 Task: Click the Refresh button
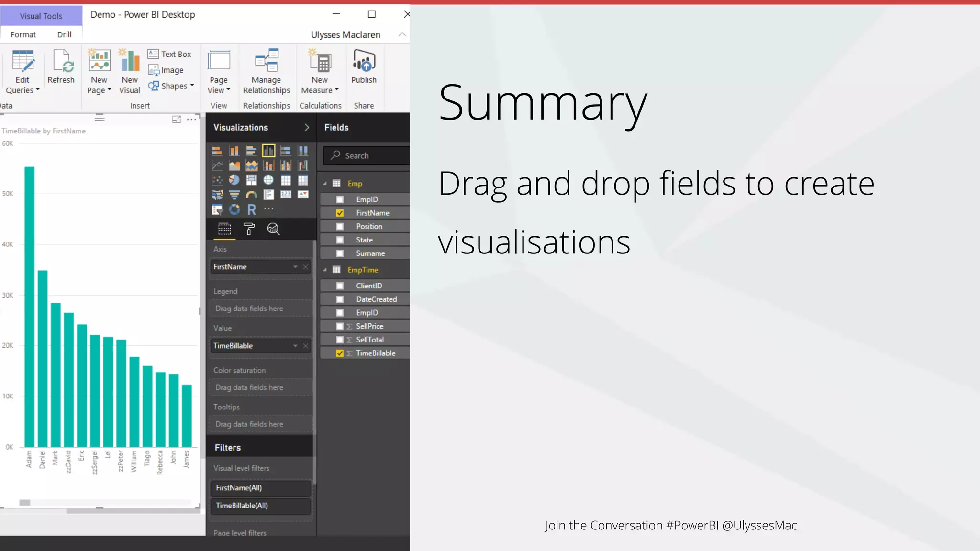pos(61,67)
